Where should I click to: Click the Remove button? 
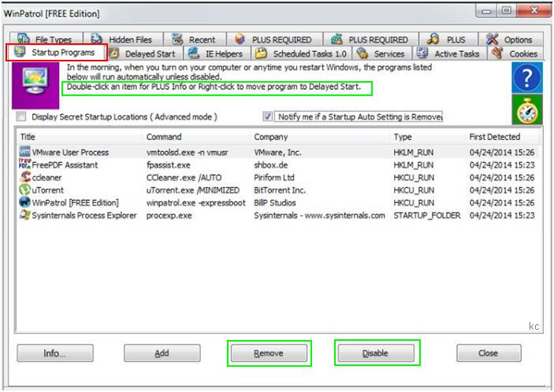click(x=269, y=353)
